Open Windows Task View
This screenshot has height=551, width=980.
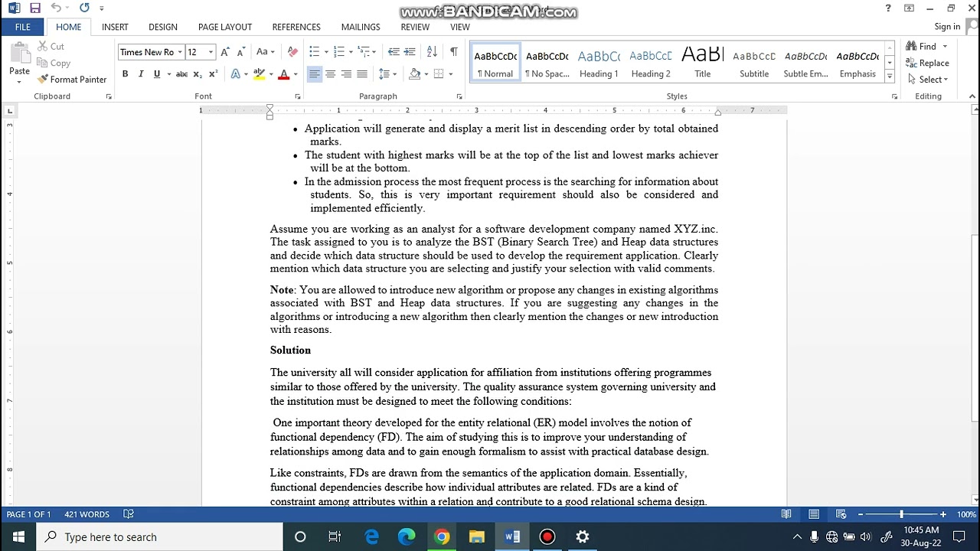tap(335, 537)
